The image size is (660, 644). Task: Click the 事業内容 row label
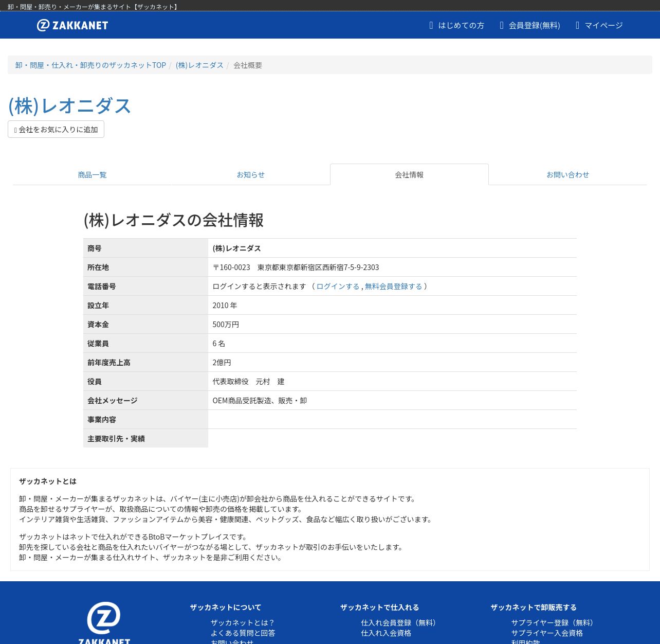point(102,420)
